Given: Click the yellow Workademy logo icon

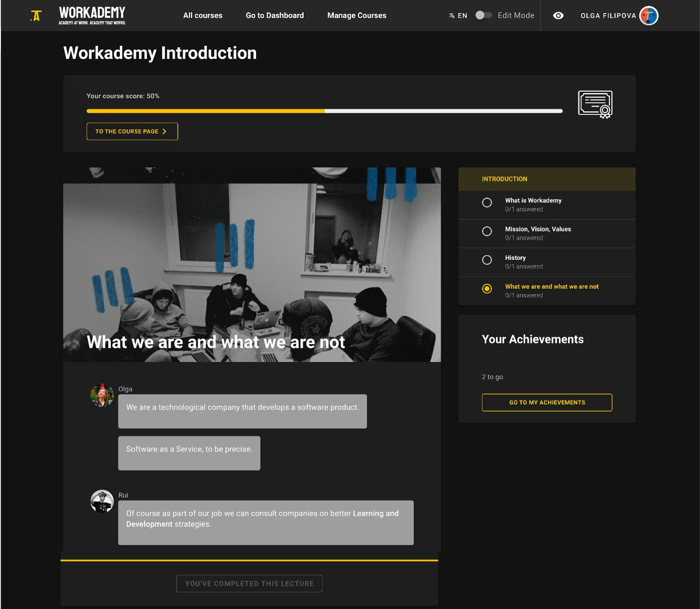Looking at the screenshot, I should tap(35, 15).
